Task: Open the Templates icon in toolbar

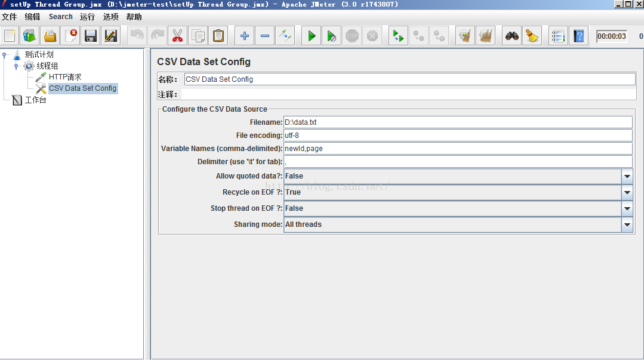Action: pyautogui.click(x=30, y=36)
